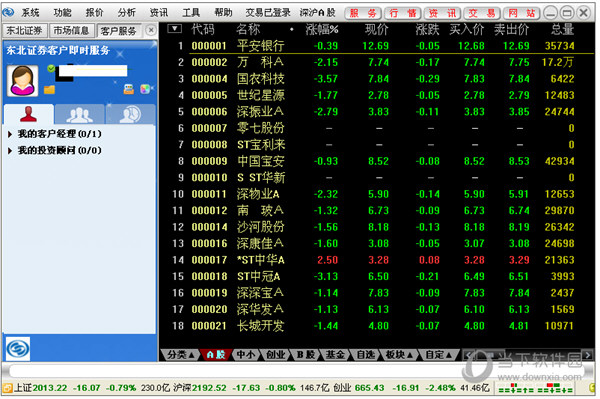Click stock code 000012
Viewport: 600px width, 399px height.
pos(209,210)
